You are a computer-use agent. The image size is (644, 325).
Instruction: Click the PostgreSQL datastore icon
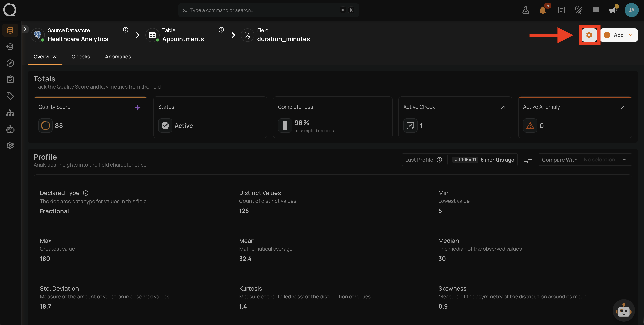pos(38,35)
